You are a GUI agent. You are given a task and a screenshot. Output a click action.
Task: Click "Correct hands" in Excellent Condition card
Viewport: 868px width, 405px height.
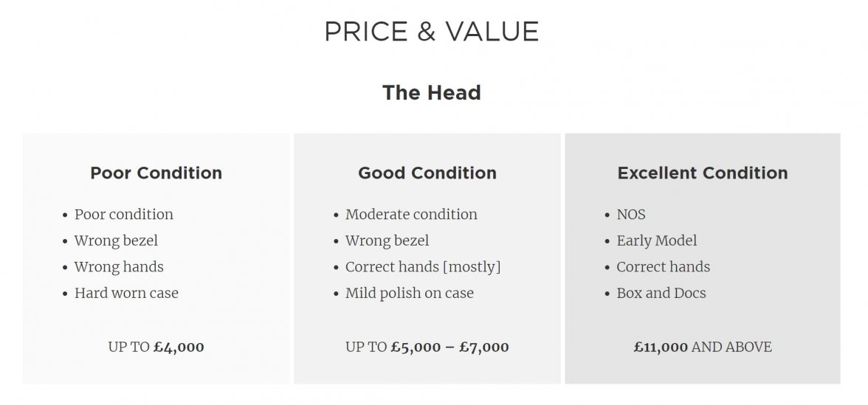point(663,267)
